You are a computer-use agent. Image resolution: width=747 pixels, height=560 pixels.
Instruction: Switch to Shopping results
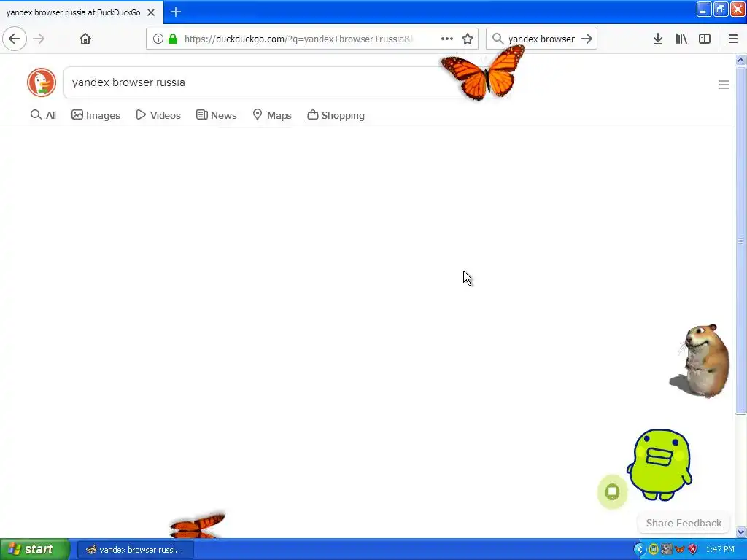pyautogui.click(x=336, y=115)
